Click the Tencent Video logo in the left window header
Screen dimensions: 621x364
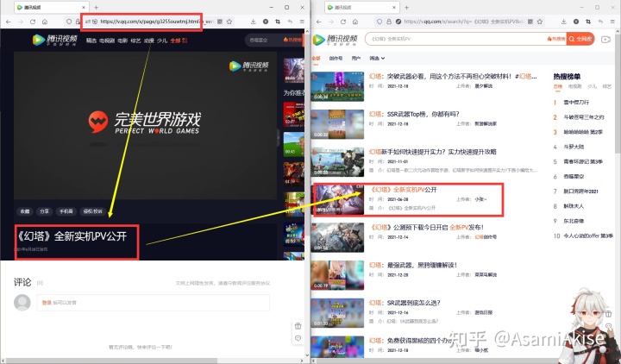click(x=54, y=40)
